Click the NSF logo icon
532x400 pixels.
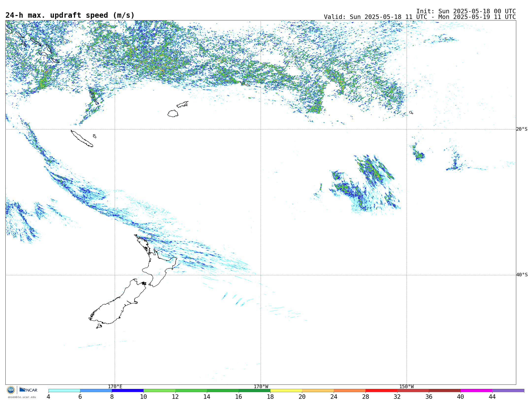click(11, 390)
